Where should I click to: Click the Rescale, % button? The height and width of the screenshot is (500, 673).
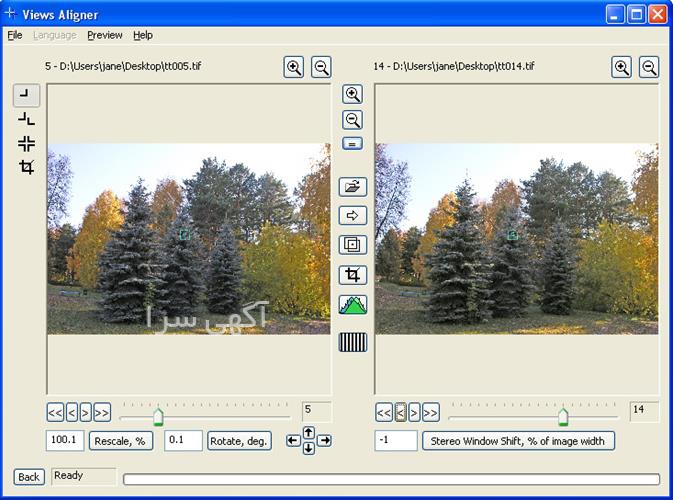(x=121, y=441)
